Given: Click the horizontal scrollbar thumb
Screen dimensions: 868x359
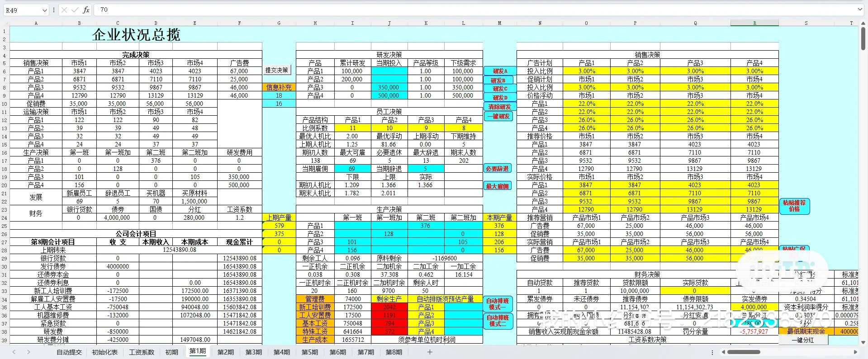Looking at the screenshot, I should [744, 352].
